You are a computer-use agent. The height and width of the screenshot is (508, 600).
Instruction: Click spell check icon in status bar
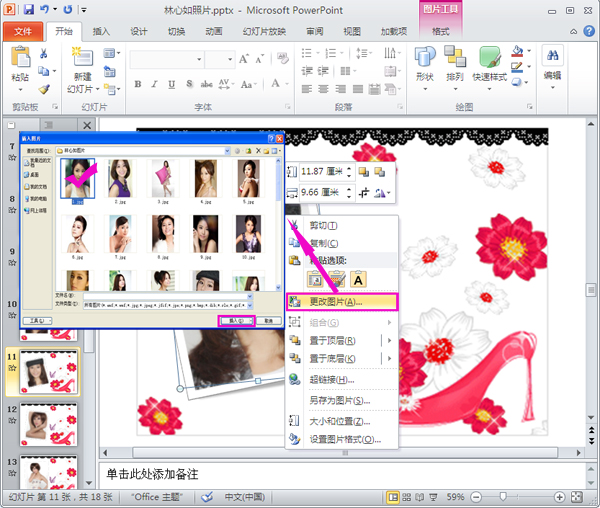point(207,497)
